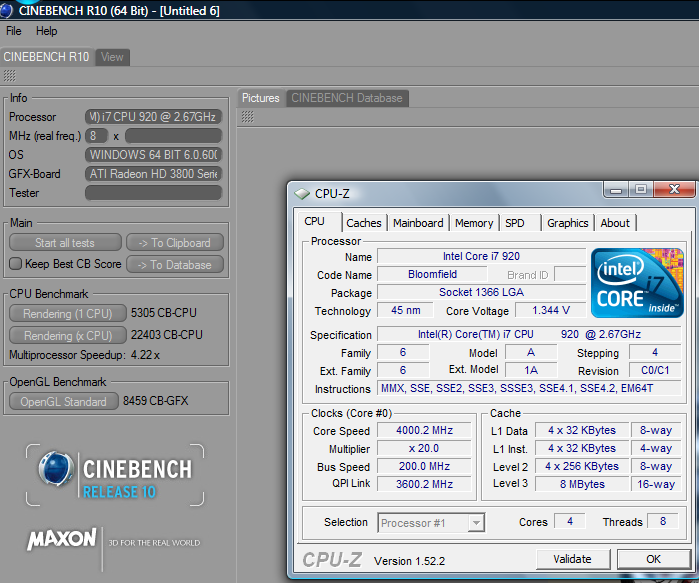This screenshot has width=699, height=583.
Task: Click the Intel Core i7 inside logo
Action: (637, 283)
